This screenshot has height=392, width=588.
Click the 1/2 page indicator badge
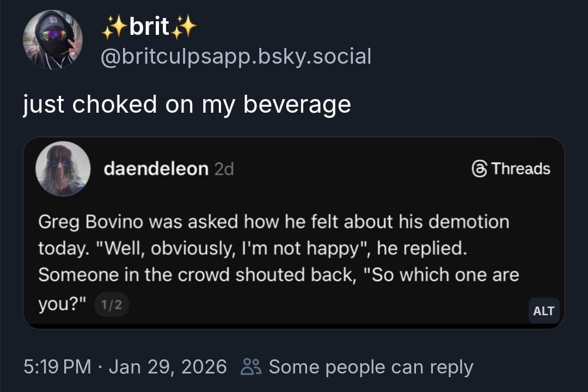point(112,305)
